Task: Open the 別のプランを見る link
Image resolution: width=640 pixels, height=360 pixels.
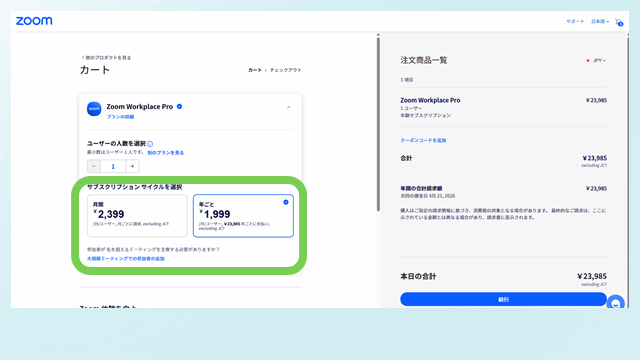Action: tap(165, 153)
